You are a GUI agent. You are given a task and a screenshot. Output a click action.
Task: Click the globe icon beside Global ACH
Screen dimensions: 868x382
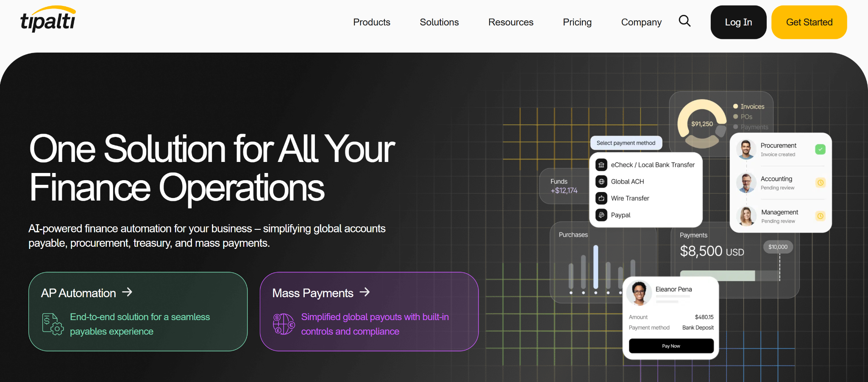pos(601,181)
